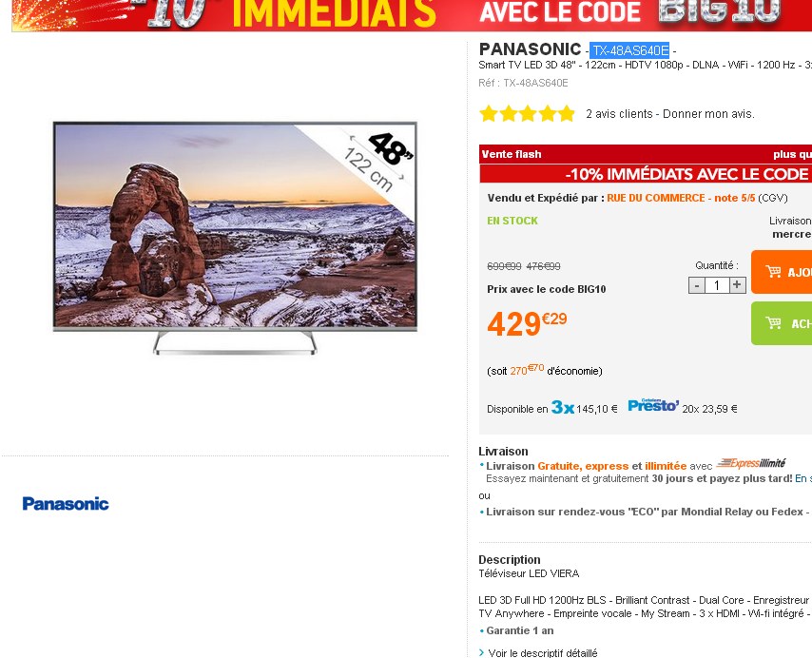The width and height of the screenshot is (812, 658).
Task: Click the quantity input field
Action: [717, 285]
